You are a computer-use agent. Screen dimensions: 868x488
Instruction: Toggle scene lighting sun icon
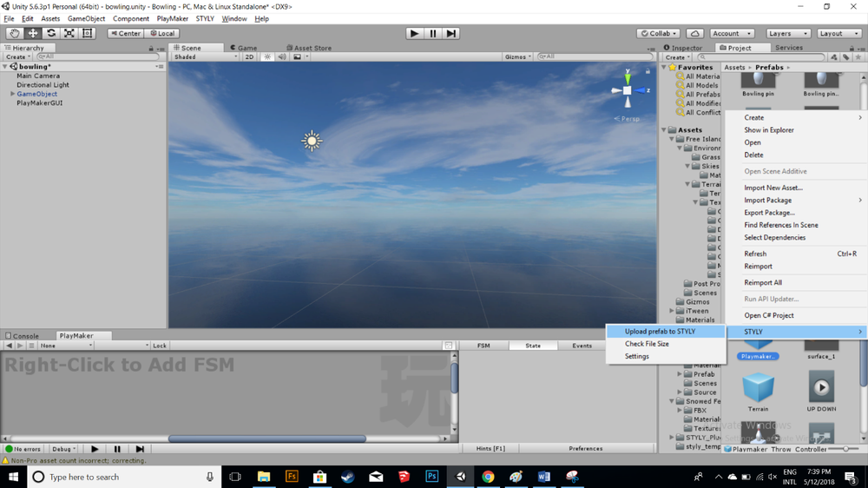click(x=267, y=56)
